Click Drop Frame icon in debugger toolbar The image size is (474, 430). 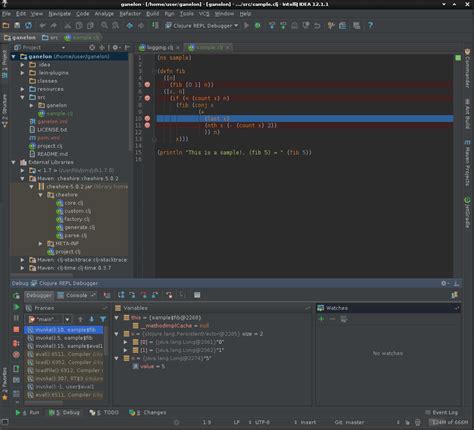point(169,295)
